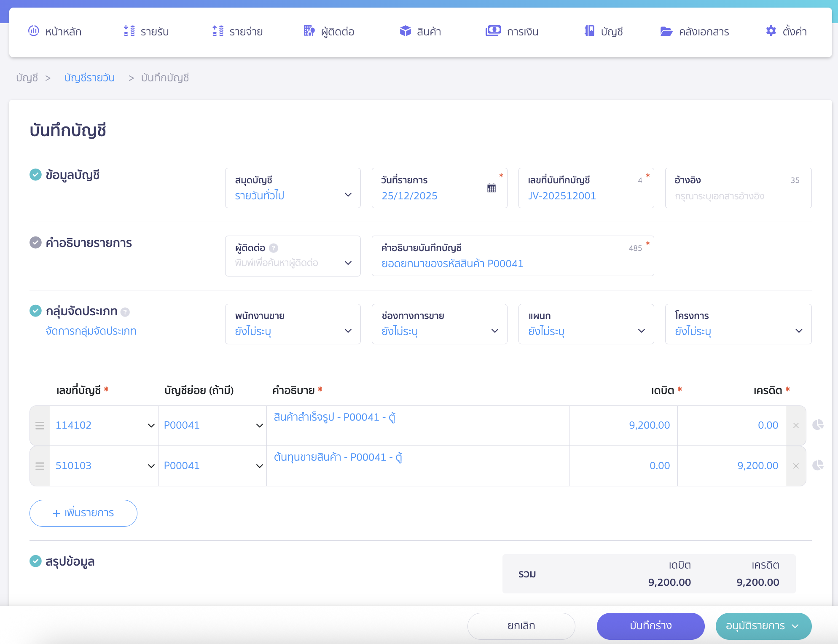Screen dimensions: 838x644
Task: Open the การเงิน menu
Action: (x=513, y=32)
